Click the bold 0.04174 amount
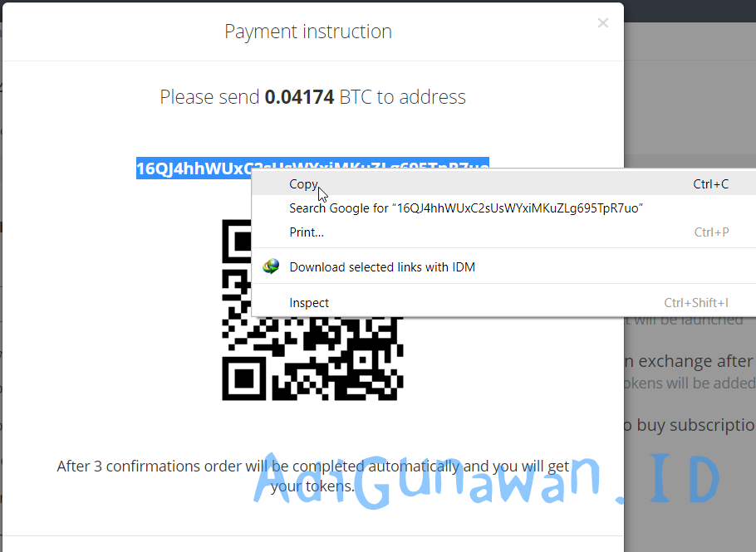The height and width of the screenshot is (552, 756). (x=299, y=97)
